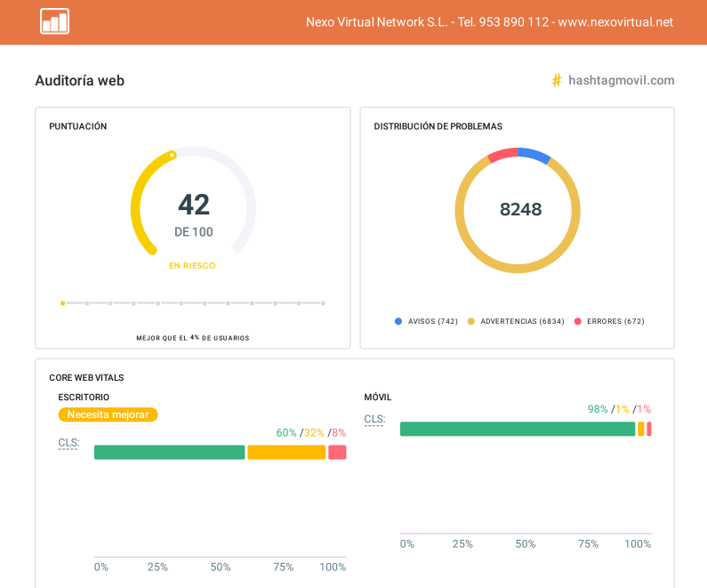The width and height of the screenshot is (707, 588).
Task: Click the 42 score number in gauge
Action: tap(193, 205)
